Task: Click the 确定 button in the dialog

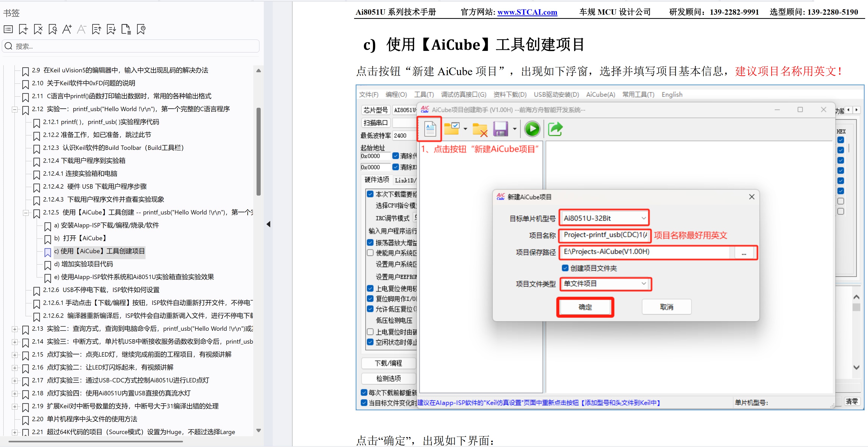Action: tap(585, 307)
